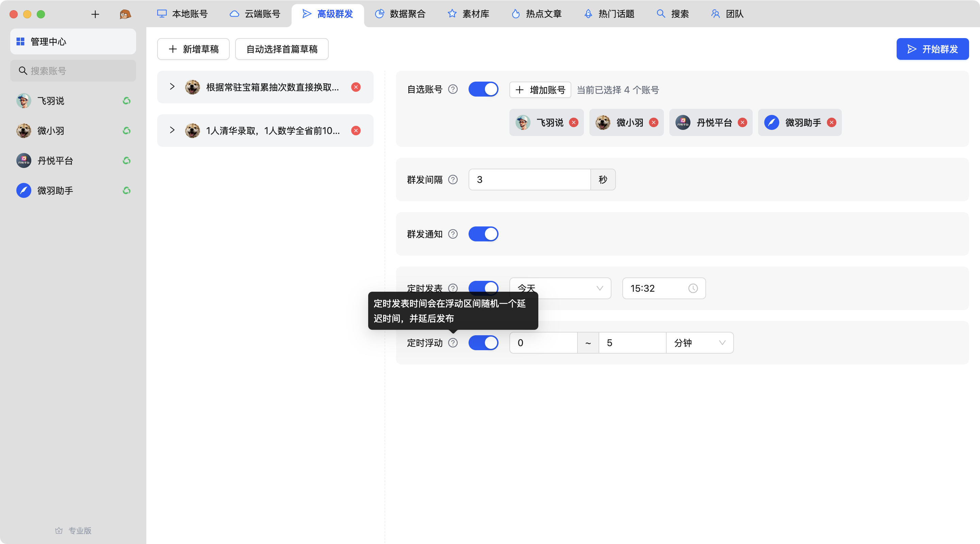Open the clock icon in time picker
This screenshot has height=544, width=980.
[693, 288]
